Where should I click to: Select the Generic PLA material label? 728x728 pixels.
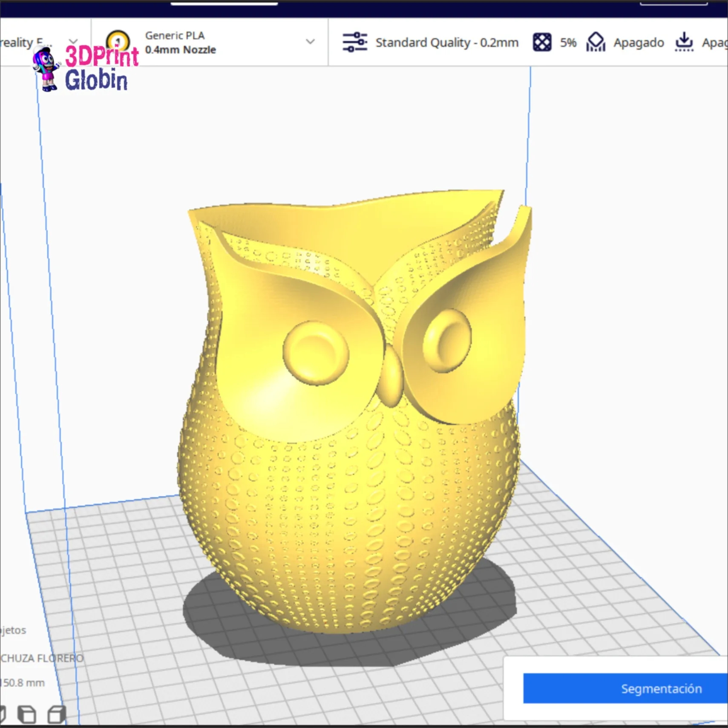(175, 35)
